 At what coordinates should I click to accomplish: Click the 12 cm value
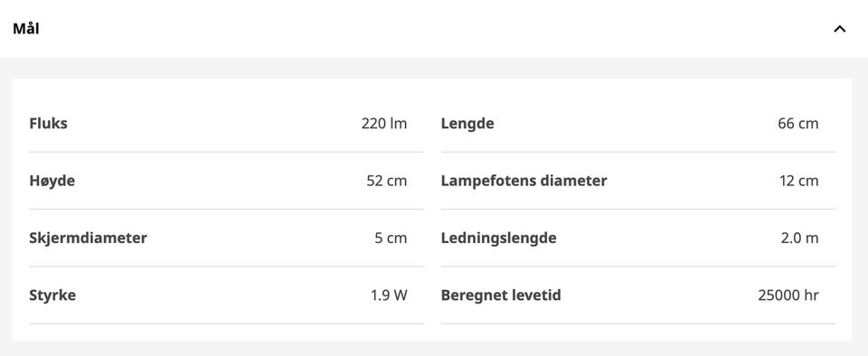point(798,181)
